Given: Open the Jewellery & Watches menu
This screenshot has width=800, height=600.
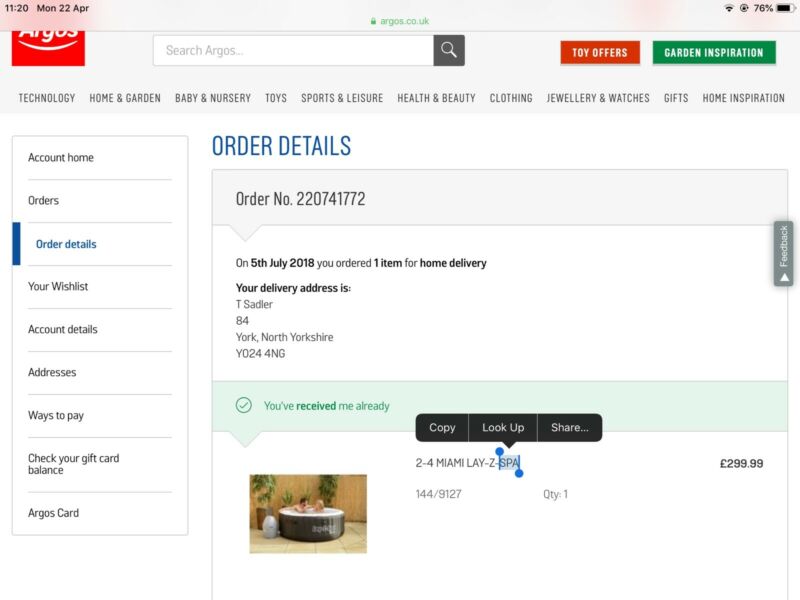Looking at the screenshot, I should click(x=598, y=98).
